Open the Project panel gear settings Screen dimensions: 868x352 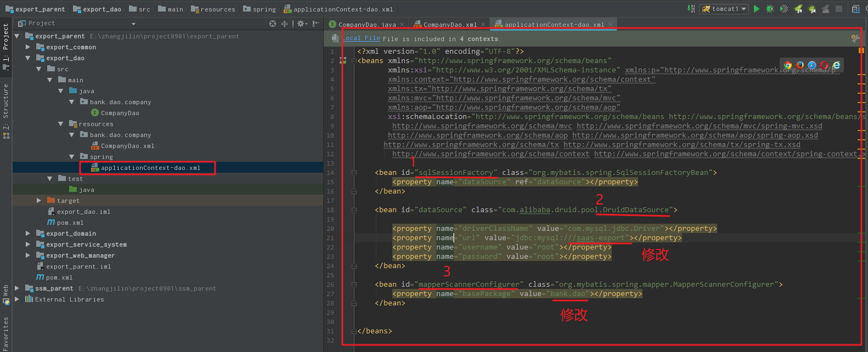pyautogui.click(x=302, y=24)
